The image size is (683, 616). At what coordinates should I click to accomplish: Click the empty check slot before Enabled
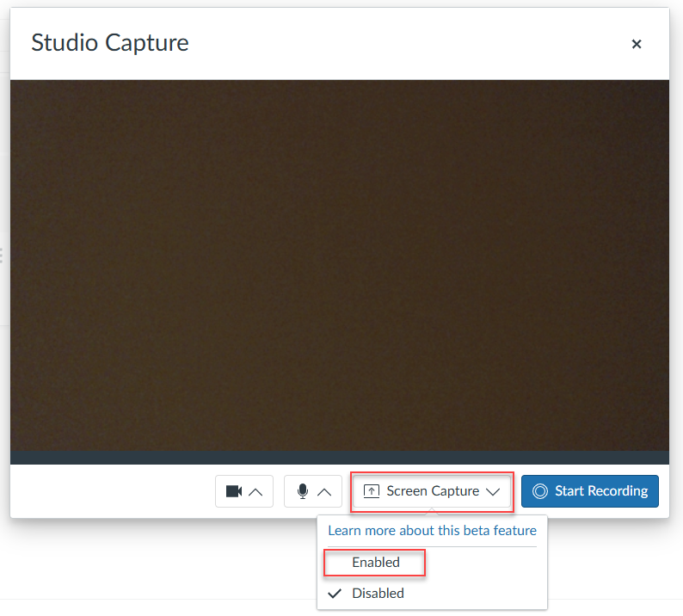click(x=335, y=562)
